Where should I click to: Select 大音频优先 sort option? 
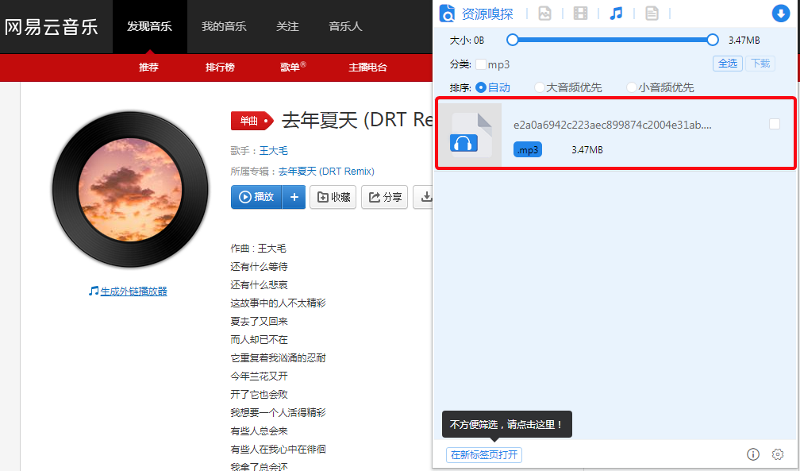pyautogui.click(x=539, y=87)
